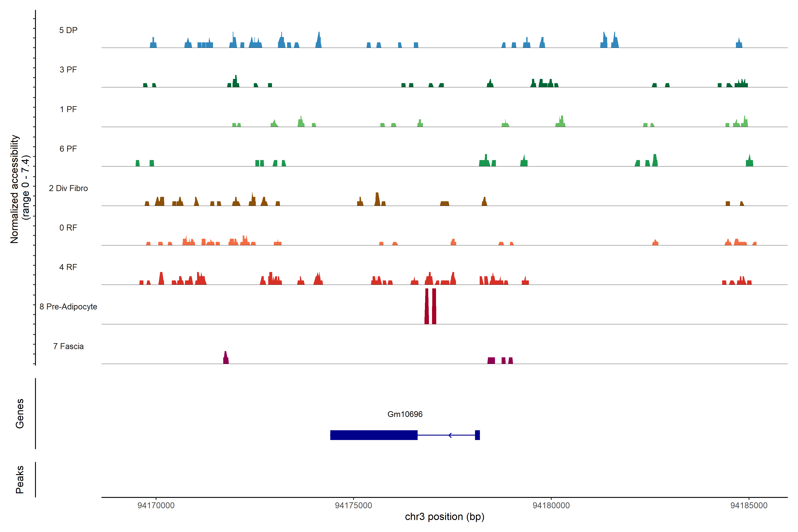The image size is (798, 532).
Task: Click the 3 PF track label
Action: click(68, 70)
